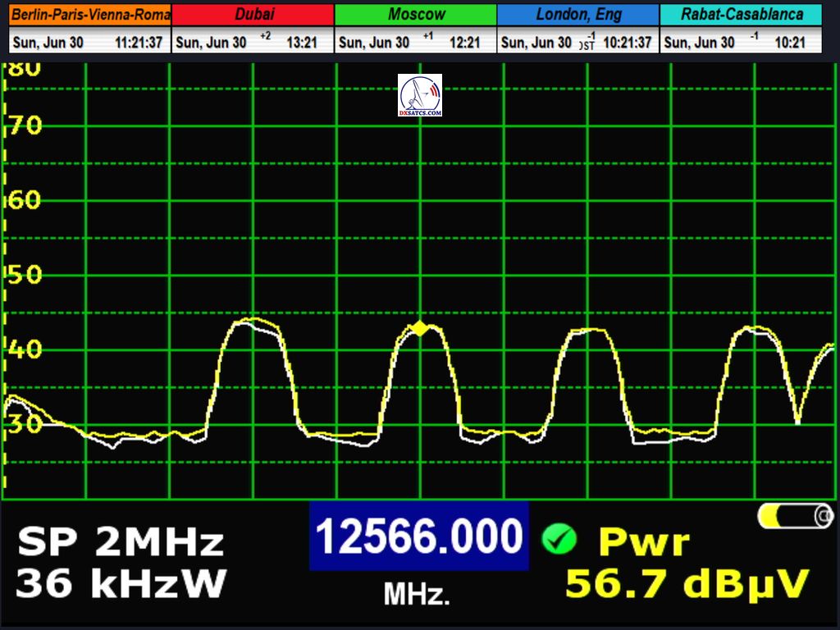The width and height of the screenshot is (840, 630).
Task: Click the yellow Pwr label
Action: click(644, 542)
